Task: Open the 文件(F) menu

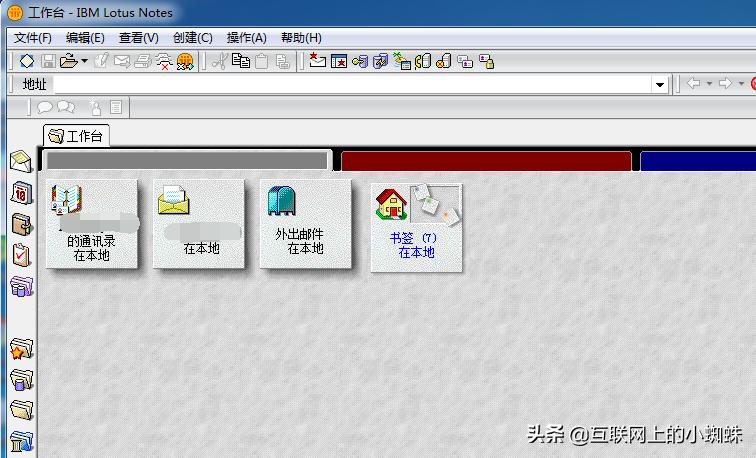Action: 33,38
